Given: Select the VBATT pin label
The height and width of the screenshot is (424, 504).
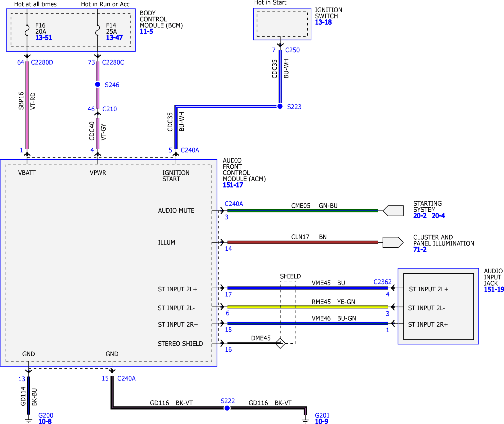Looking at the screenshot, I should coord(27,173).
